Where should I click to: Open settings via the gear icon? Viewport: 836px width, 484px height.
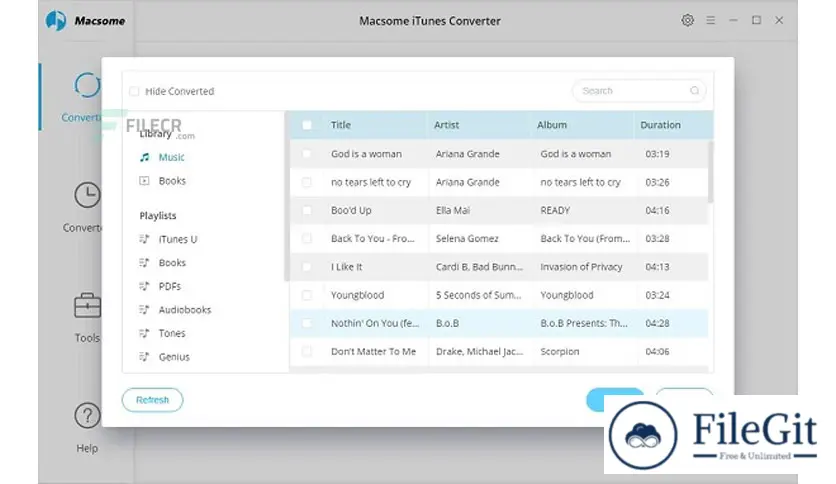(687, 20)
